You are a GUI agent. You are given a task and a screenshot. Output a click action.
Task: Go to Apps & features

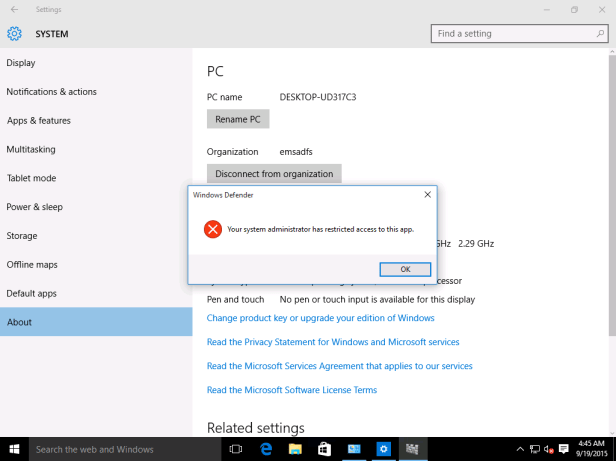[39, 121]
